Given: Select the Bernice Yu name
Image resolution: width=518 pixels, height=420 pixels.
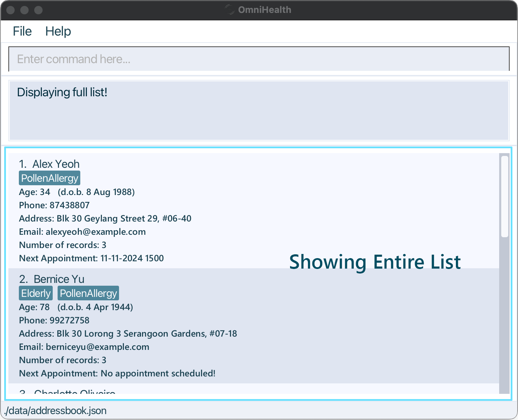Looking at the screenshot, I should coord(59,279).
